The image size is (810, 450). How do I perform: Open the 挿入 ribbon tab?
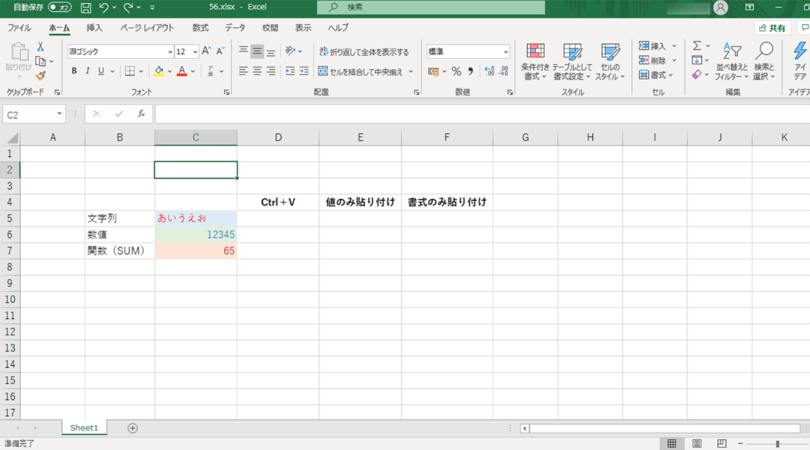click(94, 28)
